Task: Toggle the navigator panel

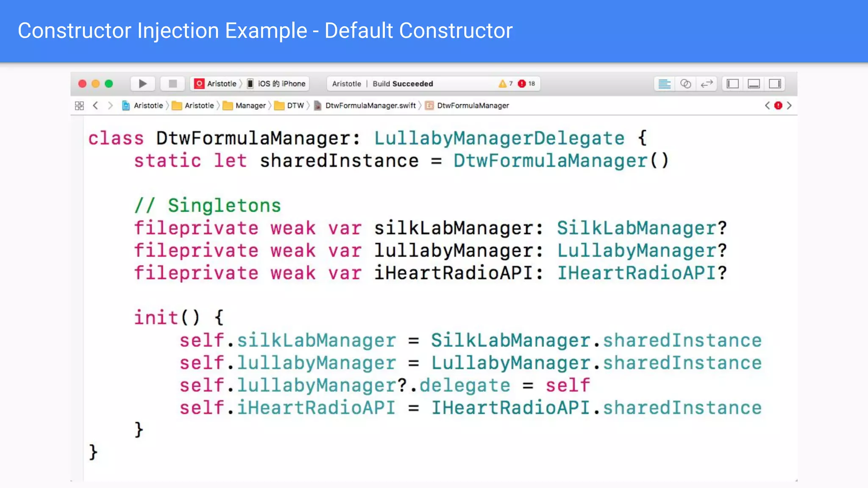Action: 733,83
